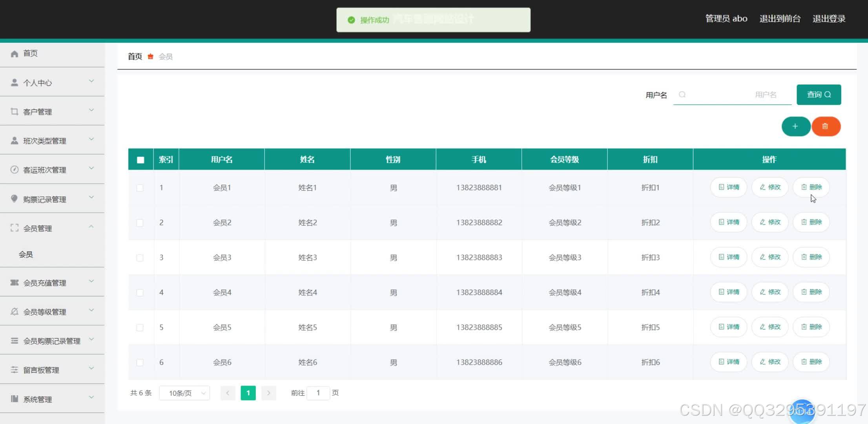Click 删除 for 会员6
The height and width of the screenshot is (424, 868).
click(x=811, y=362)
